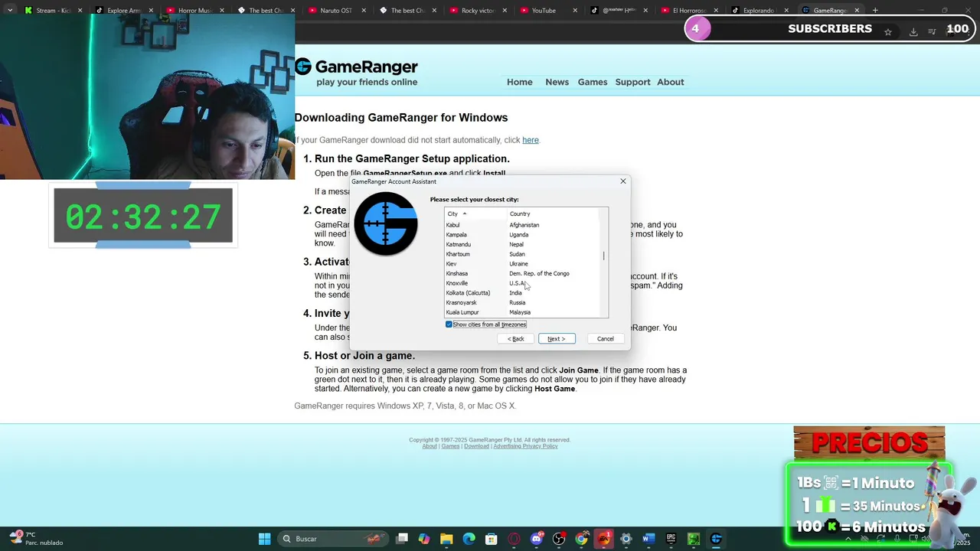Select Knoxville U.S.A. city row
This screenshot has height=551, width=980.
(523, 283)
